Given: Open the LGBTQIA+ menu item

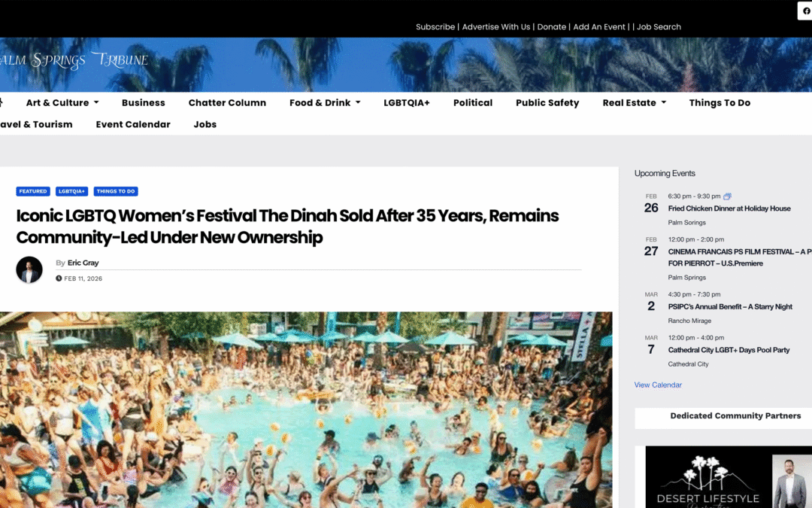Looking at the screenshot, I should [x=407, y=102].
